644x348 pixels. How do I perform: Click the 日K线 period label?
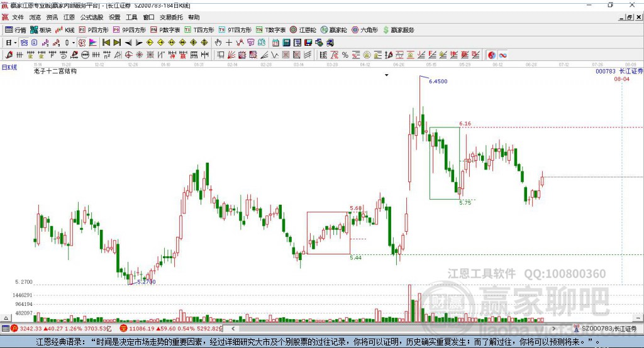pyautogui.click(x=9, y=67)
